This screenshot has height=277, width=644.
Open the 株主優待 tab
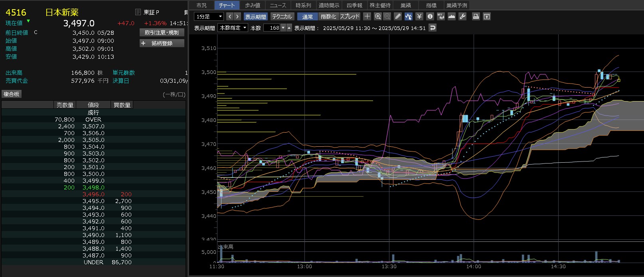coord(380,5)
